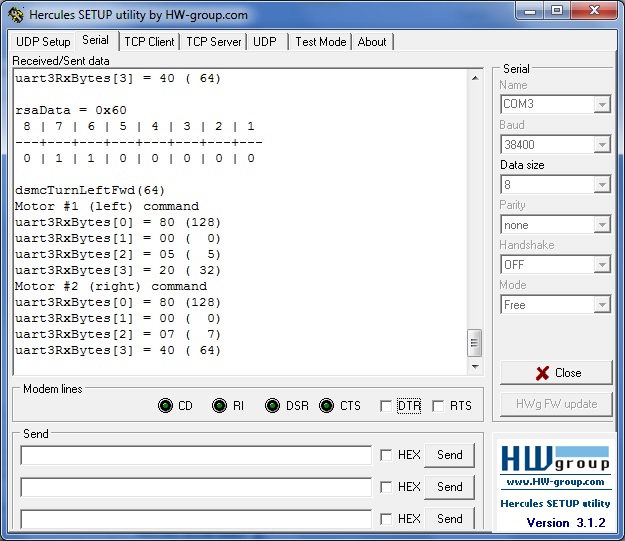Open the About tab

coord(372,42)
